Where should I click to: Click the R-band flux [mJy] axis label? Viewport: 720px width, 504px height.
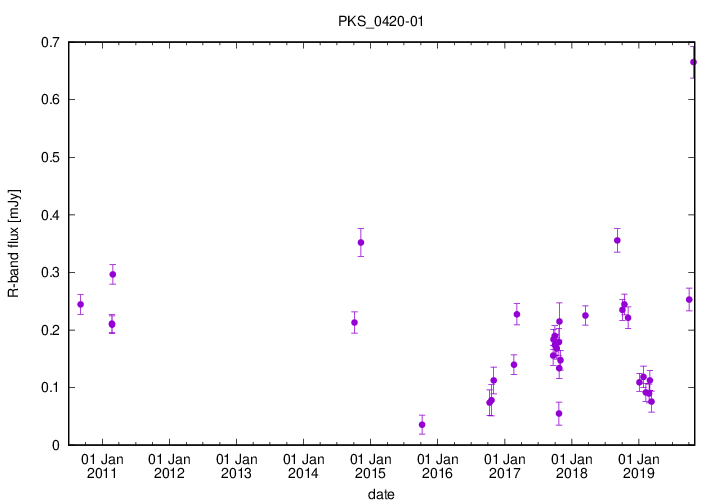[x=14, y=243]
